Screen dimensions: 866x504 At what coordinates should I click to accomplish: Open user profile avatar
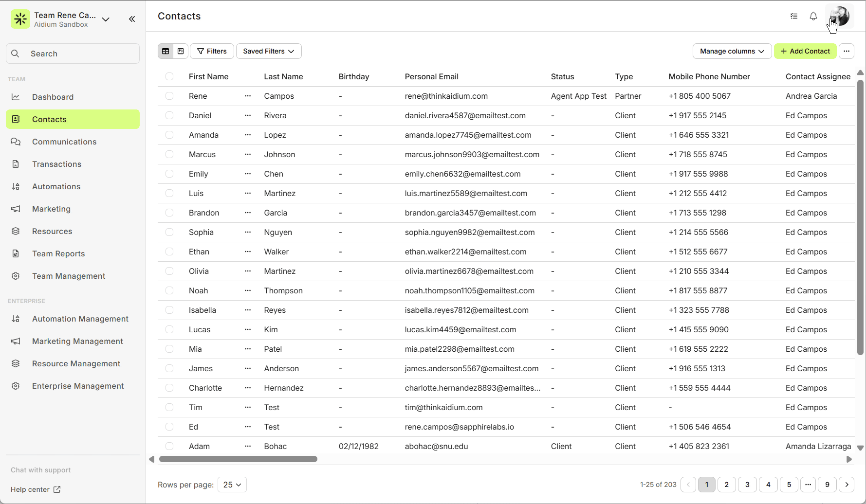[x=840, y=16]
